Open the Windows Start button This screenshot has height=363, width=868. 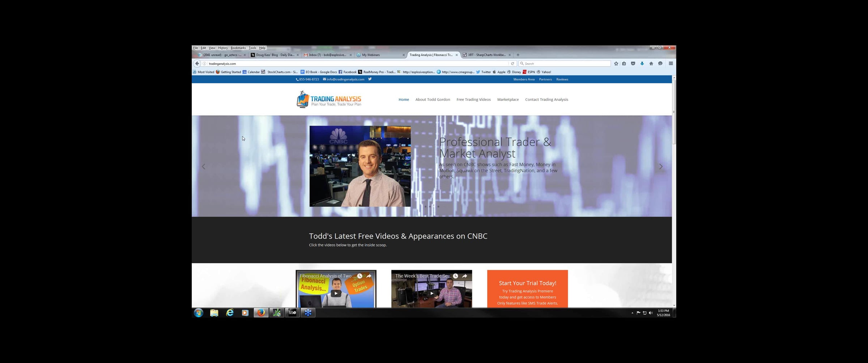click(x=199, y=313)
